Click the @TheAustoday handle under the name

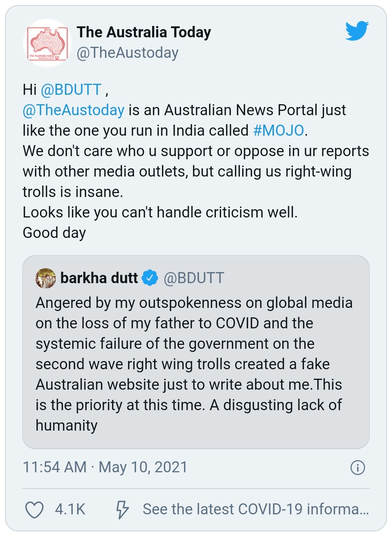click(x=127, y=53)
